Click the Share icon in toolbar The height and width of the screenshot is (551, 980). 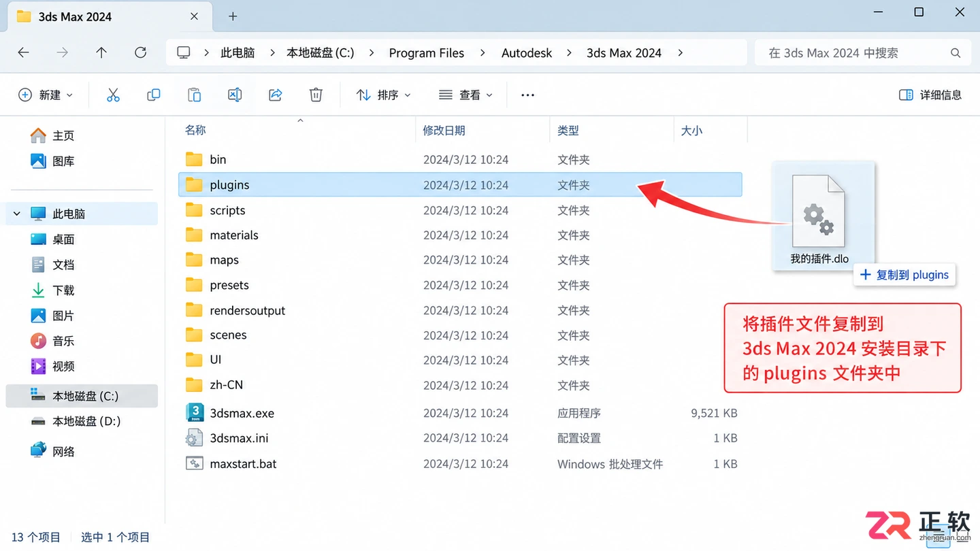click(275, 95)
